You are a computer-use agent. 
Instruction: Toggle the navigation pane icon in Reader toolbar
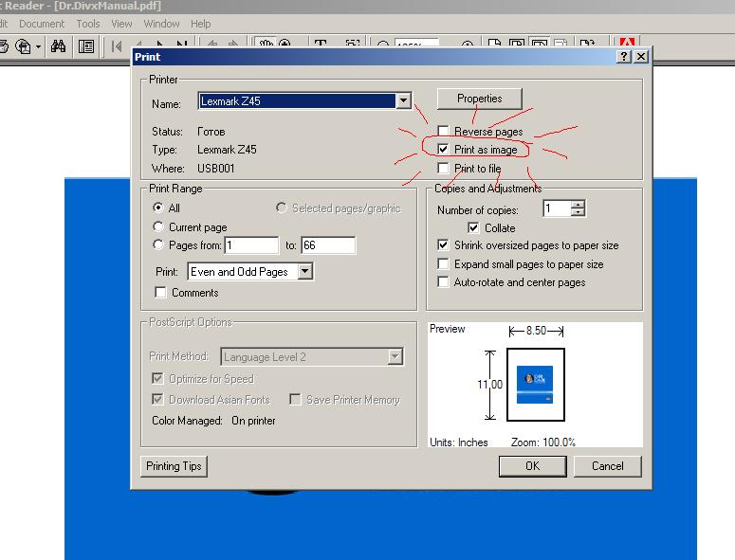tap(86, 46)
